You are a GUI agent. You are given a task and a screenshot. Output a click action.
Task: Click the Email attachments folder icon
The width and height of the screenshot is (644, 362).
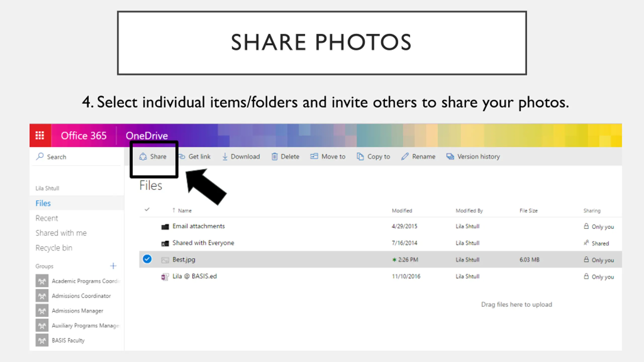tap(165, 227)
